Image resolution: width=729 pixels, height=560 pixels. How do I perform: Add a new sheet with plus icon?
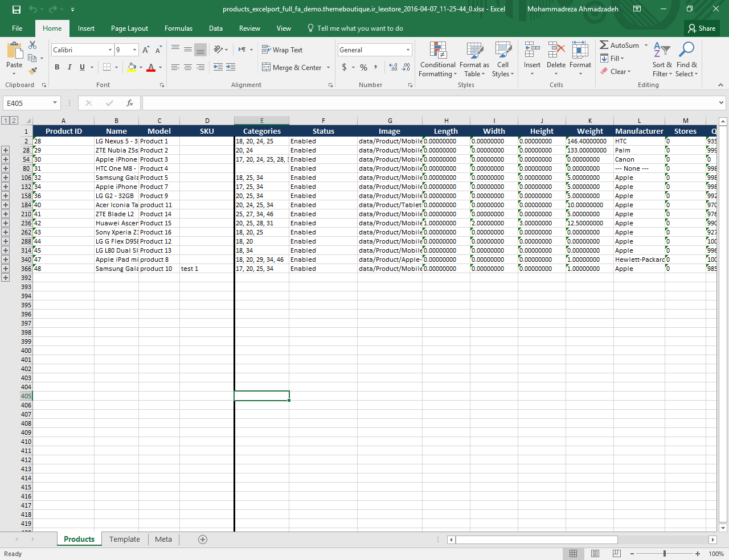click(x=203, y=540)
